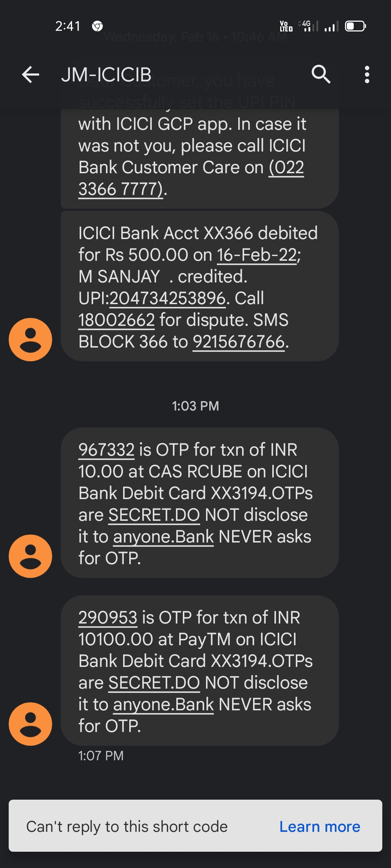Tap the VoLTE status icon

click(x=286, y=26)
